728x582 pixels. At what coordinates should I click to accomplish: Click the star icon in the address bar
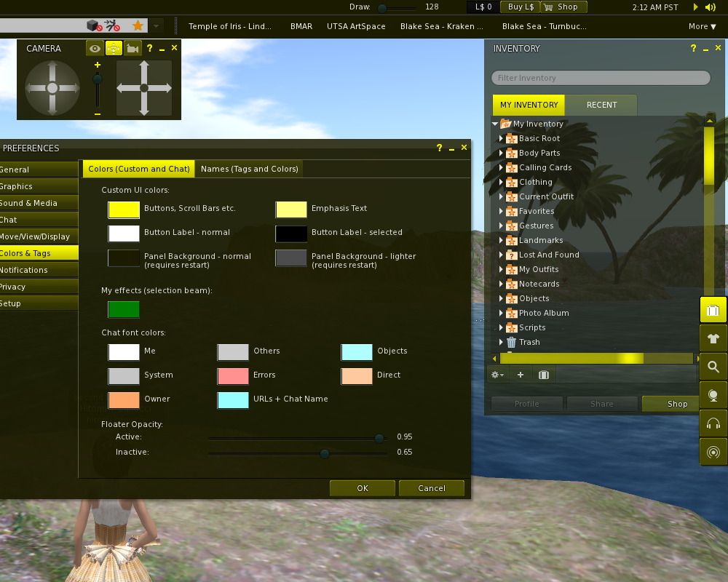[x=138, y=26]
